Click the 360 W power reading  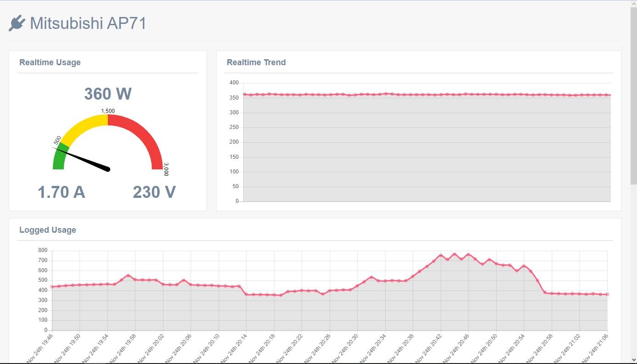point(108,94)
